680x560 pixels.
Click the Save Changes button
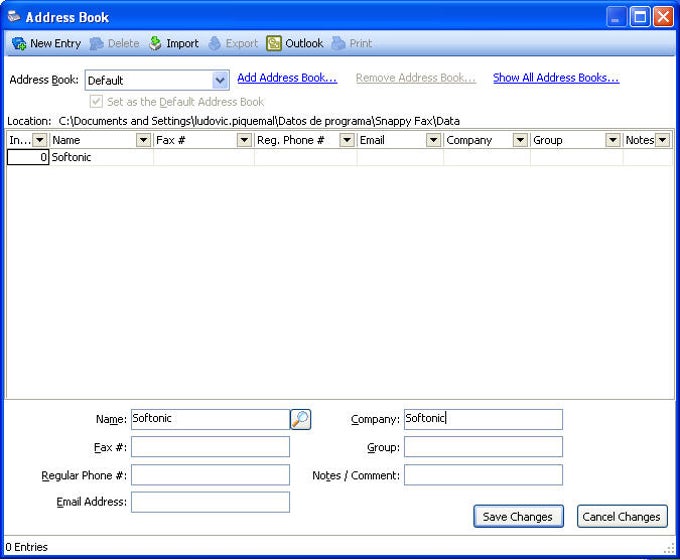518,517
